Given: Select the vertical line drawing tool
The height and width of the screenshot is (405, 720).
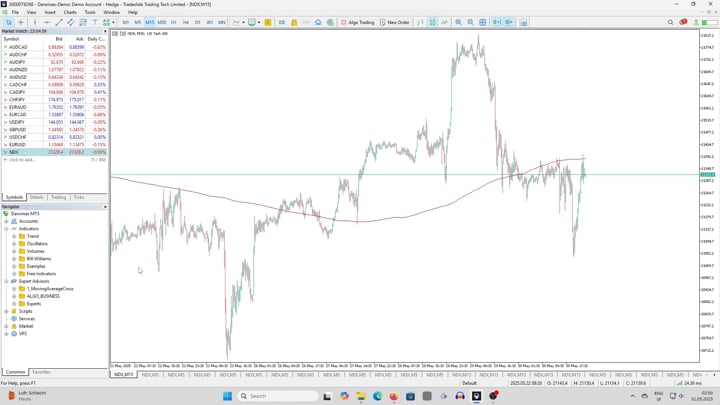Looking at the screenshot, I should 35,22.
